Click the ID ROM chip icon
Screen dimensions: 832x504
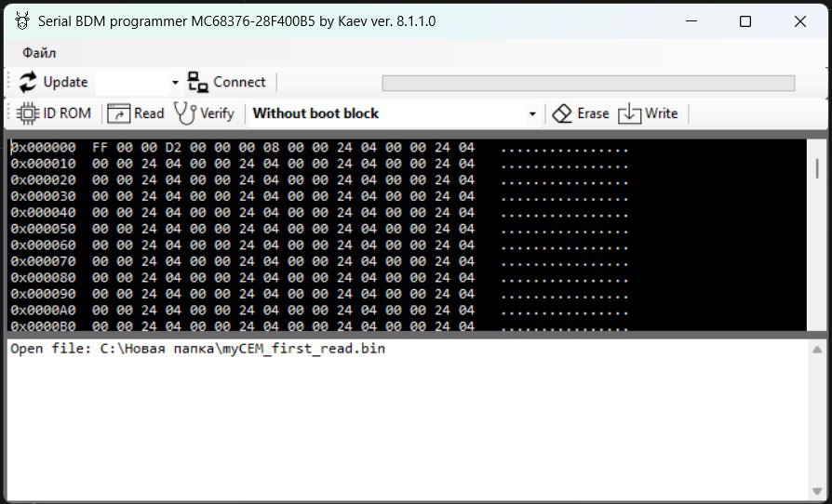pos(28,113)
